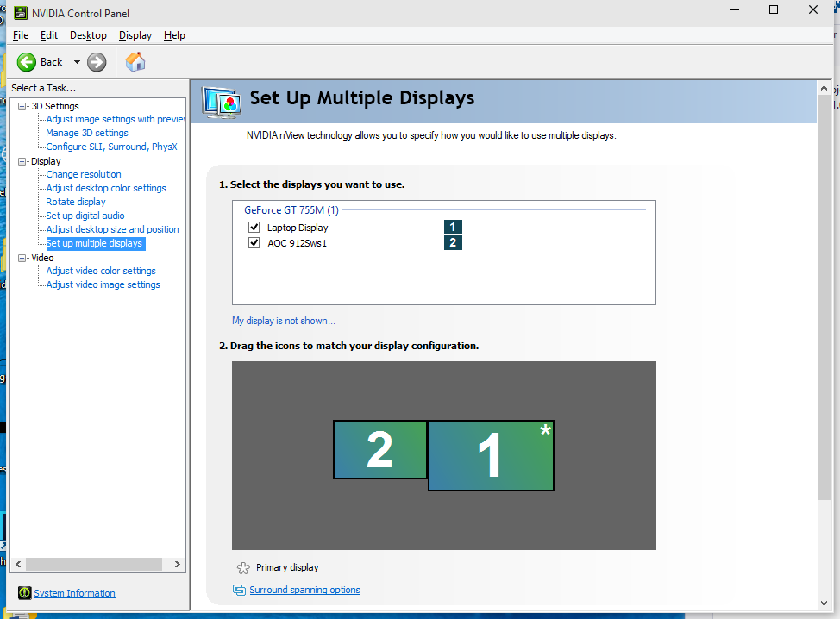Uncheck the AOC 912Sws1 checkbox
Screen dimensions: 840x619
click(254, 242)
